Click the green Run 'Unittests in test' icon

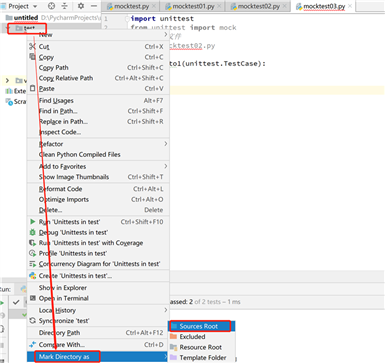click(32, 222)
